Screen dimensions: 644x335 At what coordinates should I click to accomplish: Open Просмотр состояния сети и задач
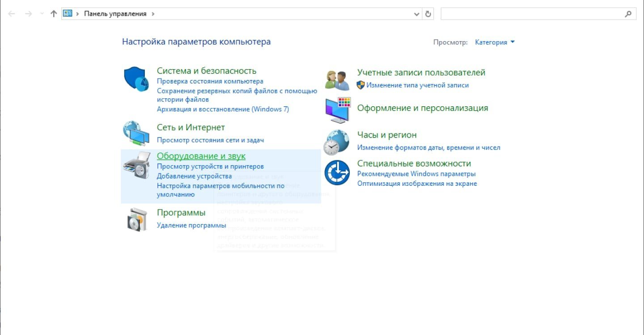[x=210, y=140]
